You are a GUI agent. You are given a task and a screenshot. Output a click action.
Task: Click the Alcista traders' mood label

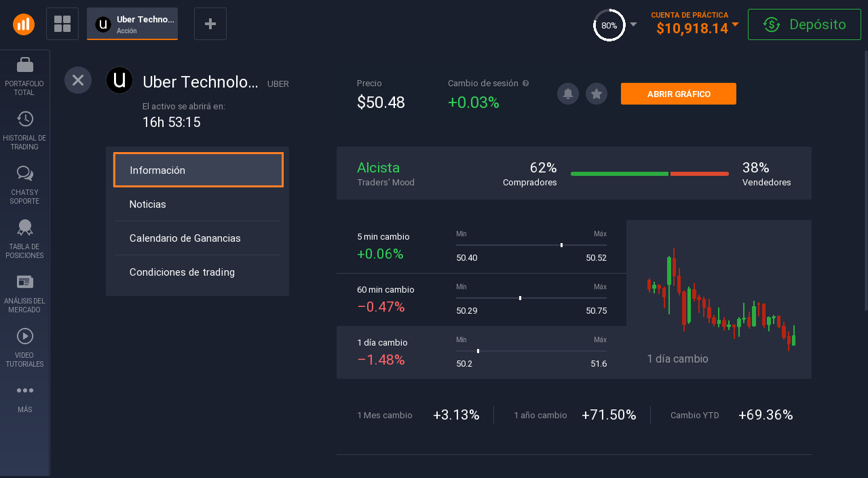coord(378,167)
